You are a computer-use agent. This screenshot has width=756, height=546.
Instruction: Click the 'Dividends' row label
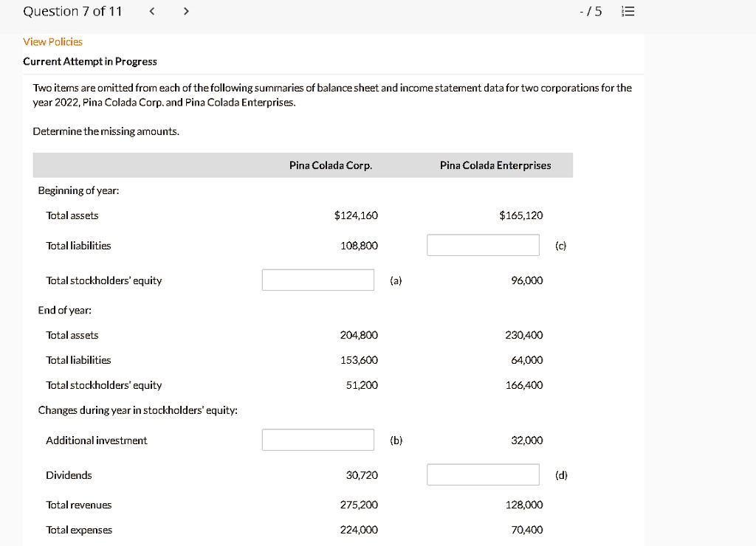(x=69, y=475)
